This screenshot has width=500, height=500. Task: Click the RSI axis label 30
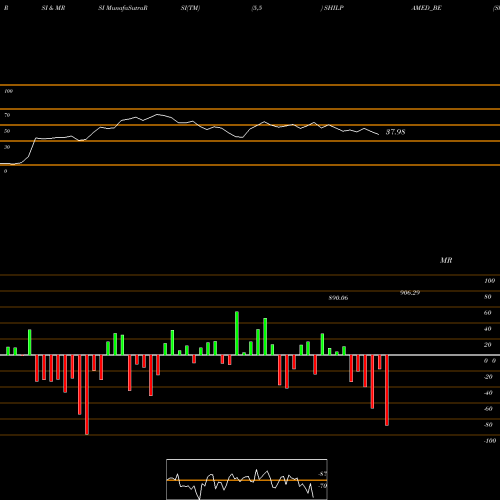click(7, 147)
